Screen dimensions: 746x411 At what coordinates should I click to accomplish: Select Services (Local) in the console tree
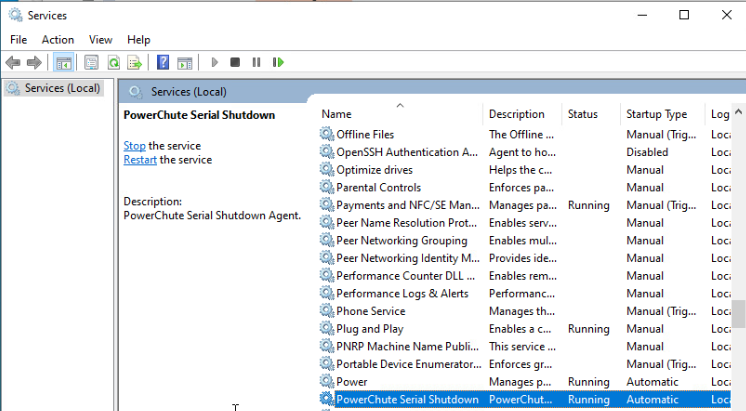click(62, 88)
